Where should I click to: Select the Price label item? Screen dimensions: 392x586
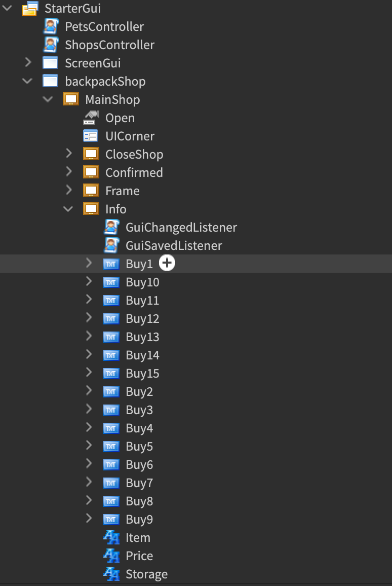[139, 556]
